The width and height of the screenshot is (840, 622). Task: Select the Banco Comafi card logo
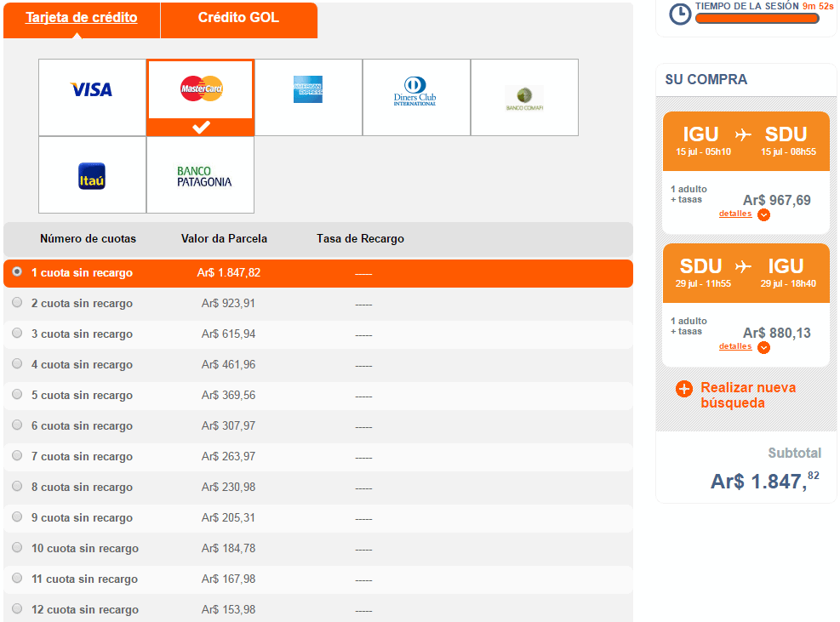[524, 98]
